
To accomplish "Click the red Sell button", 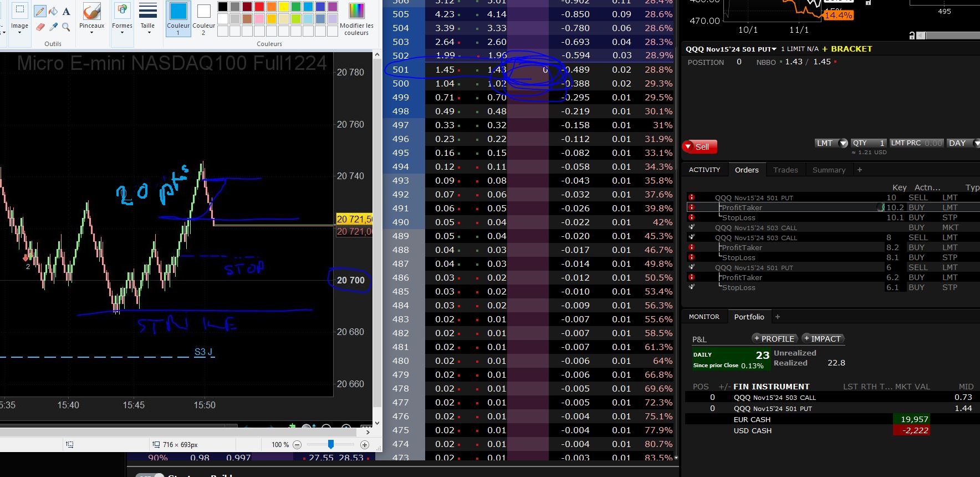I will [x=700, y=146].
